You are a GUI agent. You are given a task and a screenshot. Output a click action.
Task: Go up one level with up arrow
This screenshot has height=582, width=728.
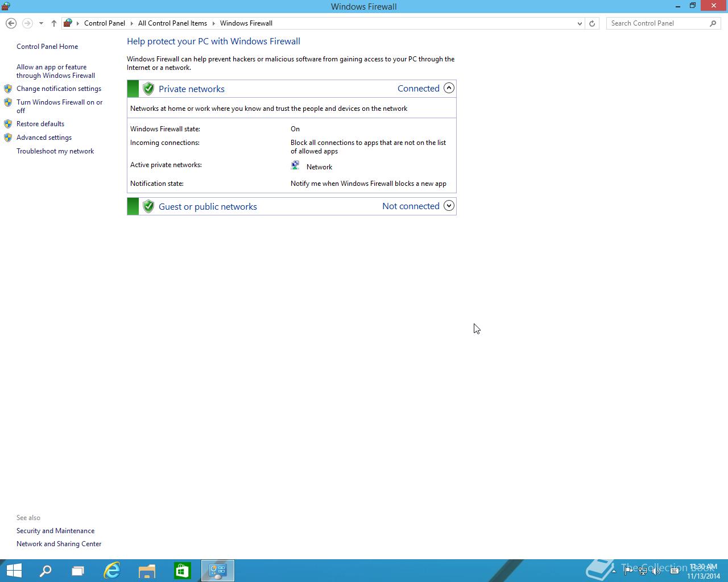tap(53, 23)
